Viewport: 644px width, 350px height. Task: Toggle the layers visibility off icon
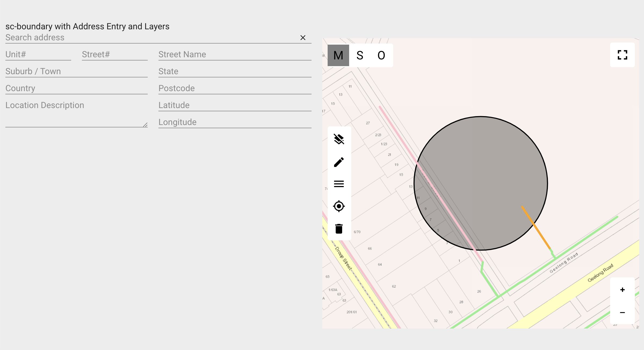click(x=339, y=139)
